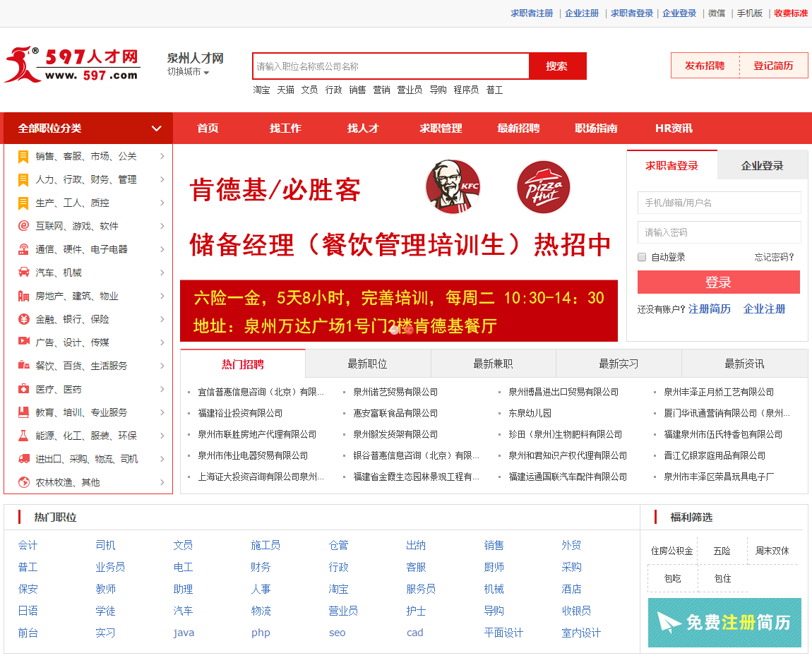Click the telecom icon beside 通信、硬件、电子电器
The width and height of the screenshot is (812, 658).
point(23,249)
